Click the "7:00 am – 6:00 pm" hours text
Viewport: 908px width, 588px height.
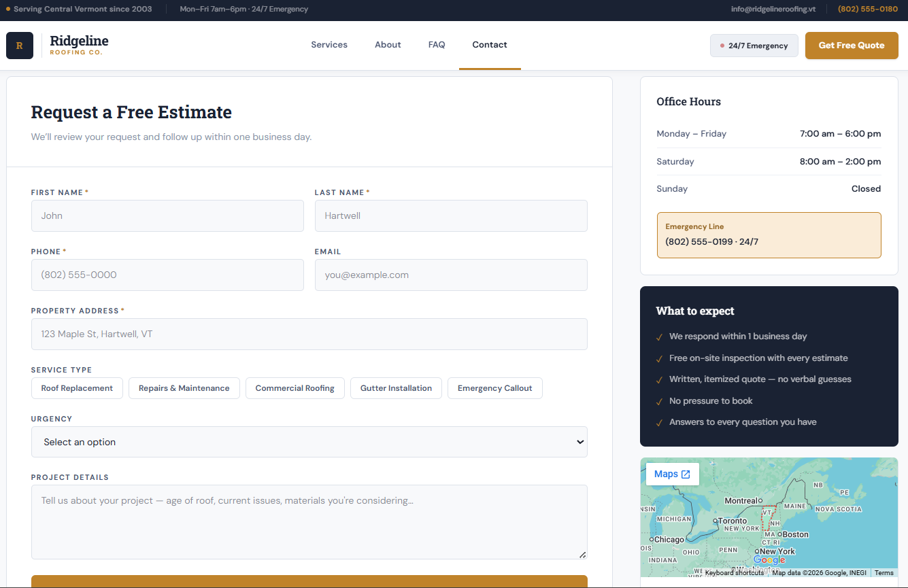[840, 134]
